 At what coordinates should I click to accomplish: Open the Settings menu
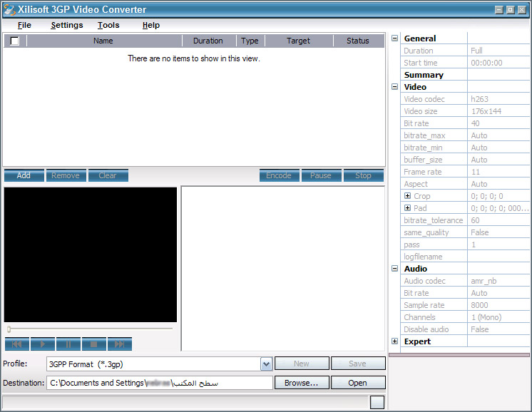[67, 25]
